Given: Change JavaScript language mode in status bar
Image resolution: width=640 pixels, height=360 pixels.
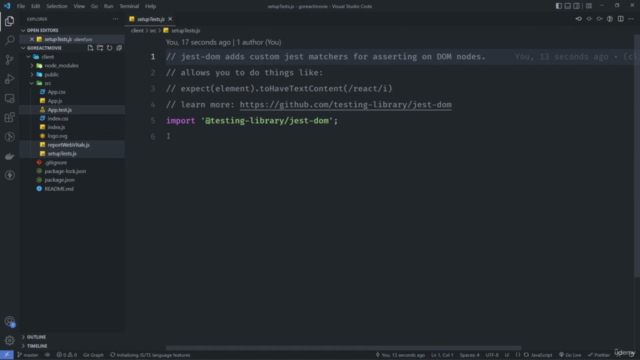Looking at the screenshot, I should 542,355.
